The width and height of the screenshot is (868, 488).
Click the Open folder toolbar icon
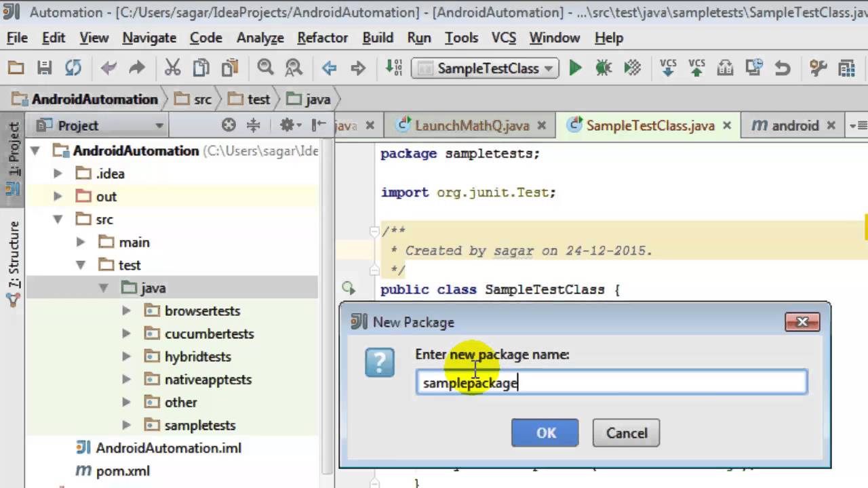point(16,68)
